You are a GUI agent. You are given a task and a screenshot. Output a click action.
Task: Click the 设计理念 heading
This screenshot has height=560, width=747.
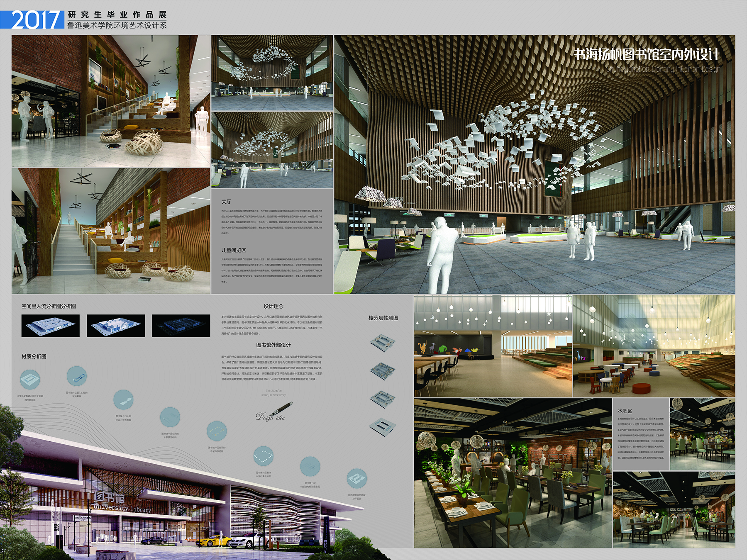tap(273, 306)
